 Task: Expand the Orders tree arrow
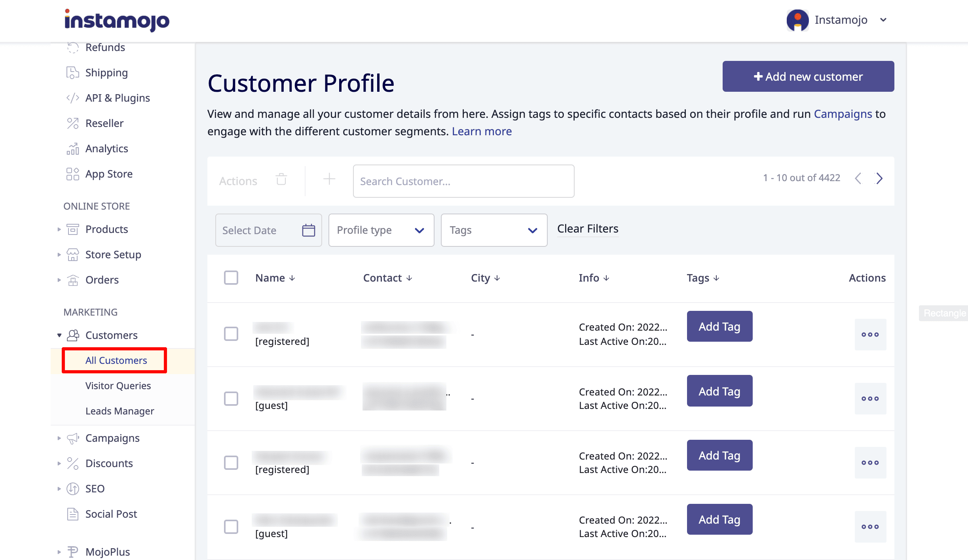(x=59, y=280)
